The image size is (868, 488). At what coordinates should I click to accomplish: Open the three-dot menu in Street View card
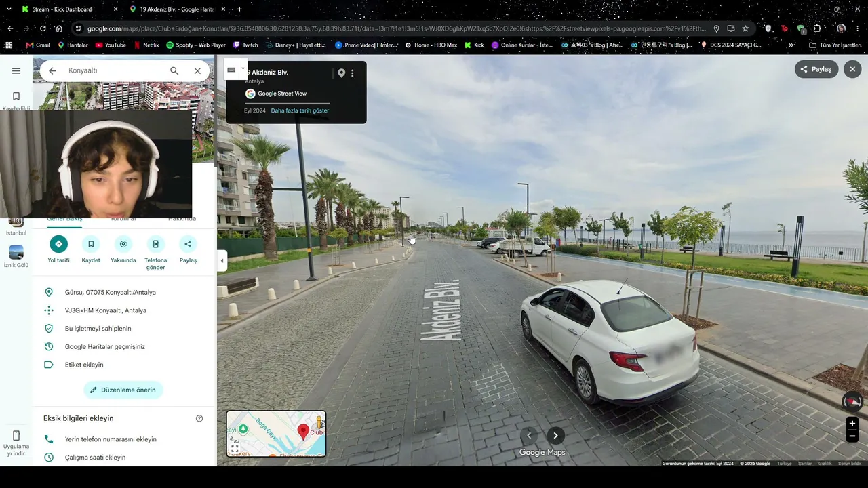click(352, 73)
